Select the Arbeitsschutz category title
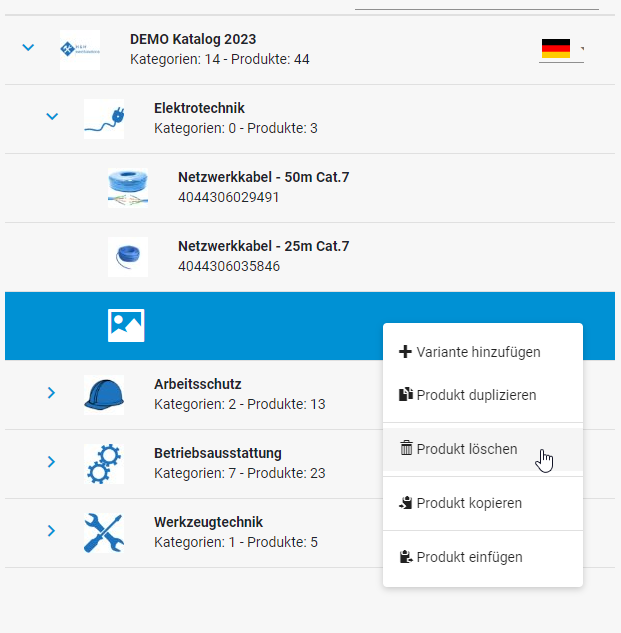The height and width of the screenshot is (633, 621). tap(198, 384)
